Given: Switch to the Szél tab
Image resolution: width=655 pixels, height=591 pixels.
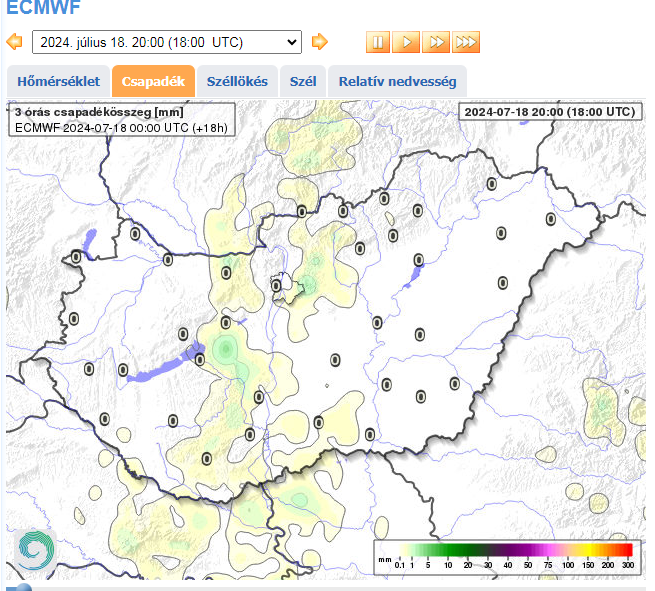Looking at the screenshot, I should (x=303, y=81).
